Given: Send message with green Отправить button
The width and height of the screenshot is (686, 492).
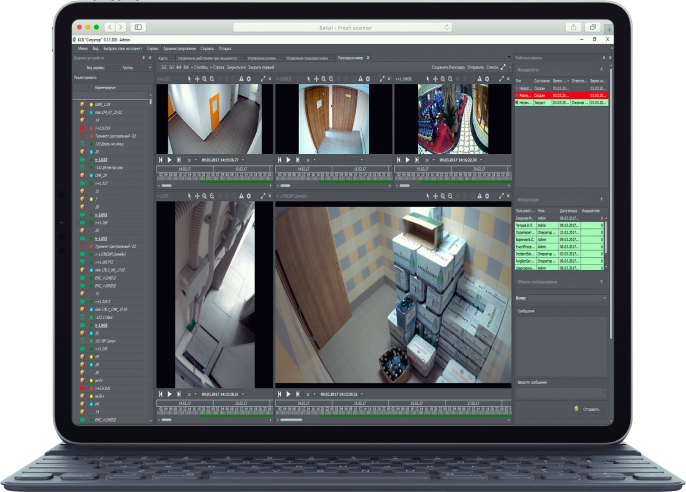Looking at the screenshot, I should tap(588, 409).
